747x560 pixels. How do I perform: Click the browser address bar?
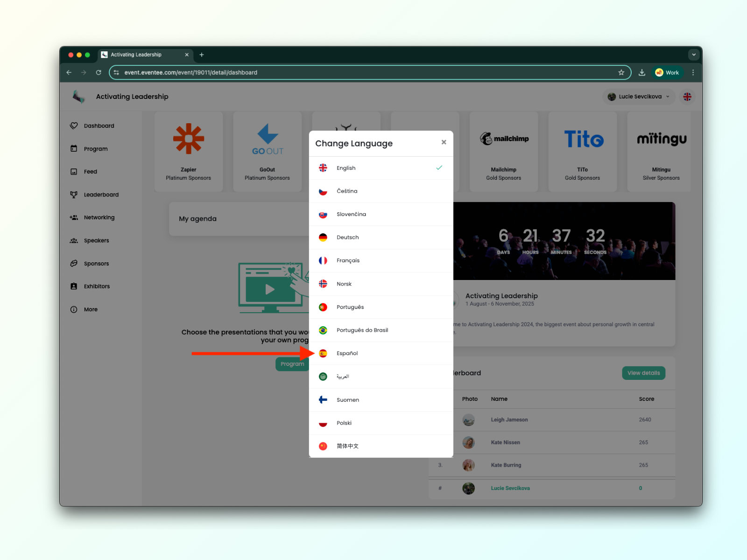(369, 72)
